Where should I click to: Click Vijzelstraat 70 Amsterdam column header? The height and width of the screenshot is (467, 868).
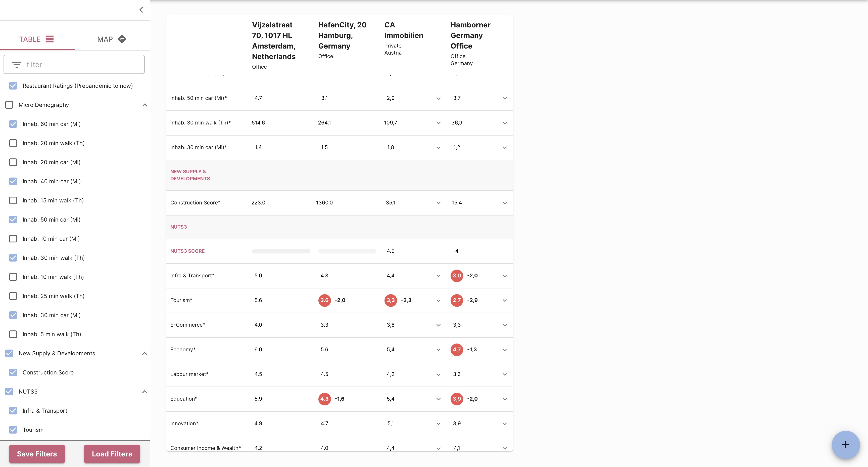(274, 40)
